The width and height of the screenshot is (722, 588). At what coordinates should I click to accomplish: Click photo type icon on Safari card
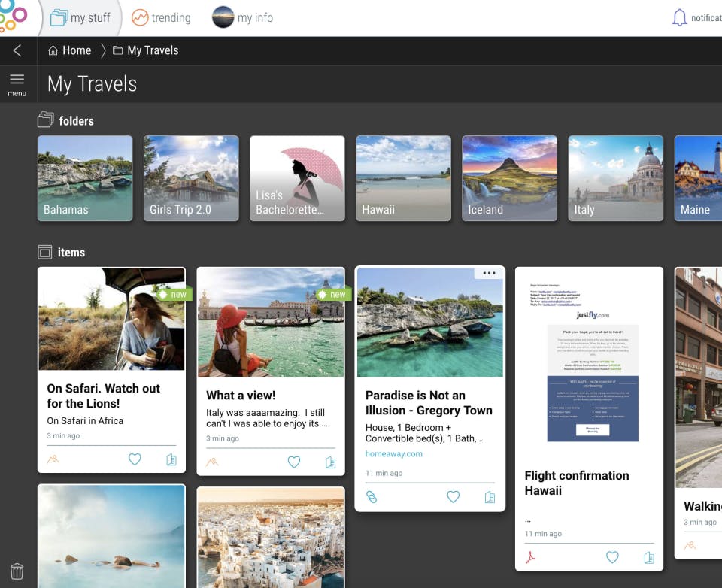53,459
